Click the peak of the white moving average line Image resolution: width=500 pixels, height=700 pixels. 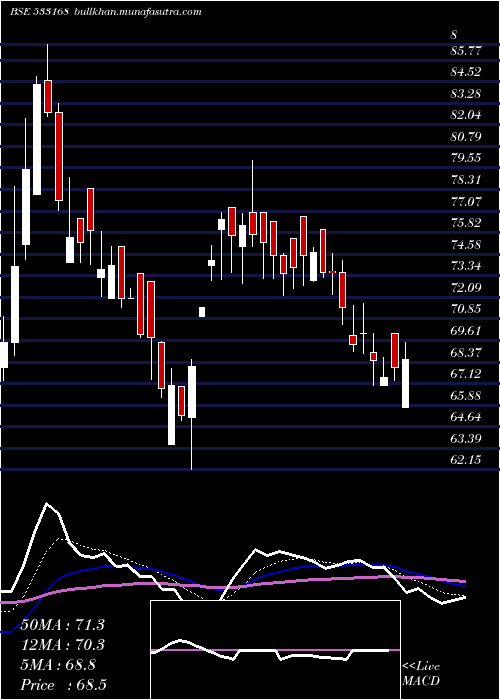(x=47, y=504)
